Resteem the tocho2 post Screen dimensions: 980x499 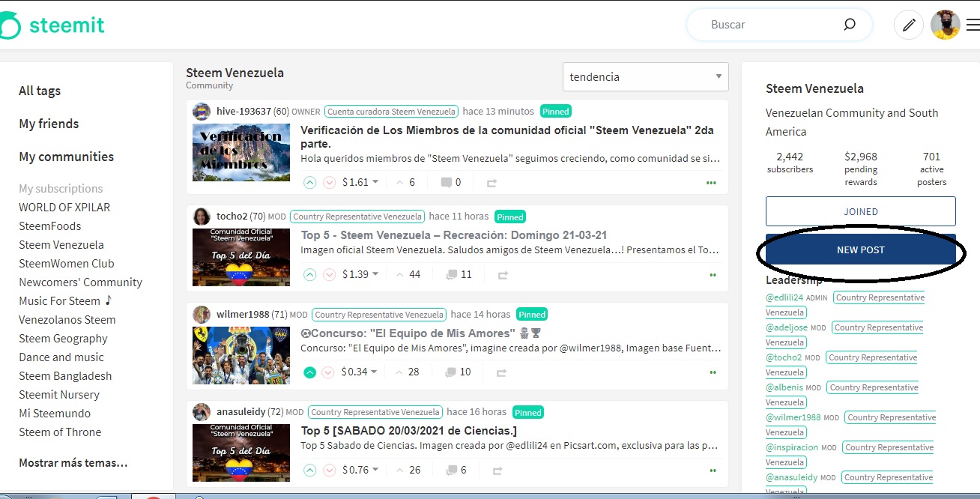(503, 275)
